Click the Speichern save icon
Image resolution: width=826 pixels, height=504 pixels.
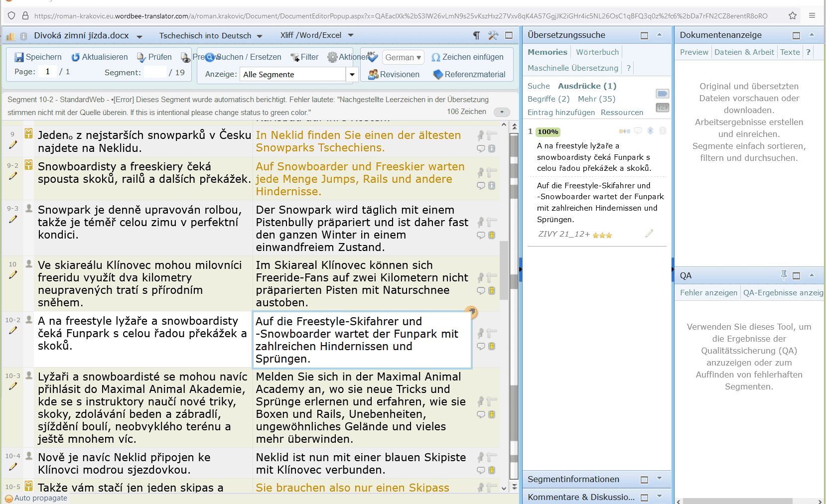(19, 57)
